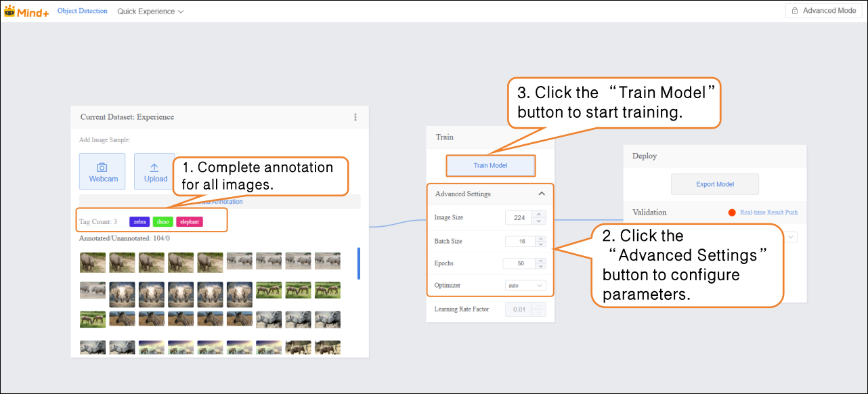Click the Advanced Mode lock icon
This screenshot has height=394, width=868.
(795, 11)
